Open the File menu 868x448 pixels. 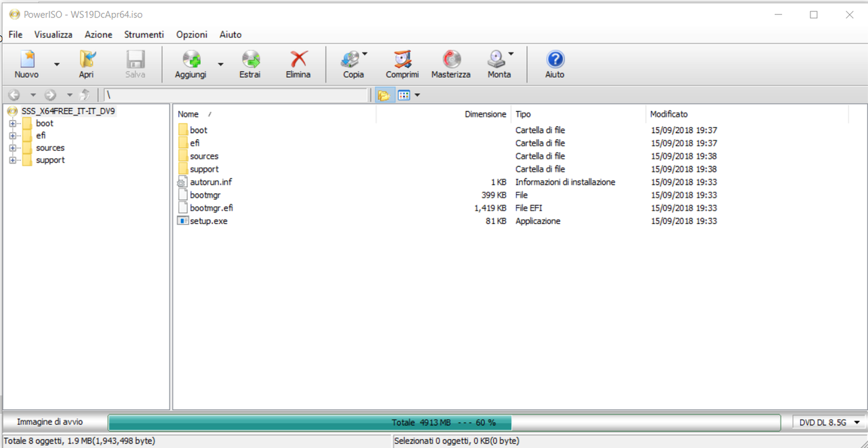(x=16, y=35)
